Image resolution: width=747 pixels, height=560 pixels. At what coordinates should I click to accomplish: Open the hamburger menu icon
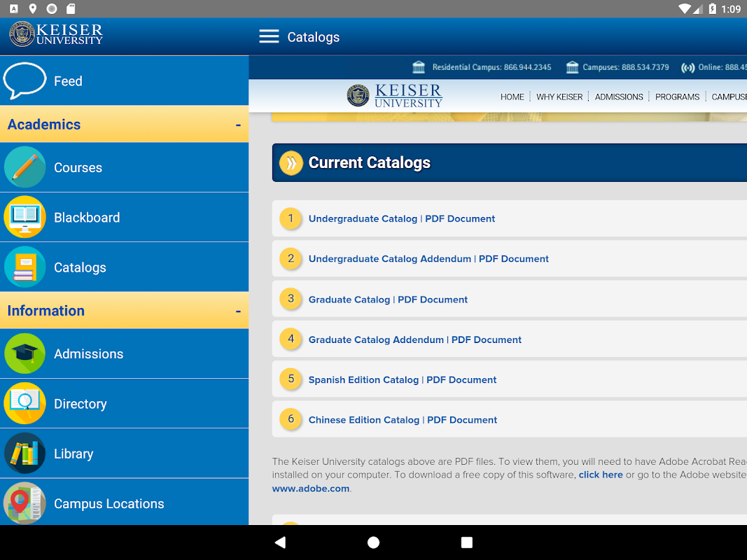269,36
